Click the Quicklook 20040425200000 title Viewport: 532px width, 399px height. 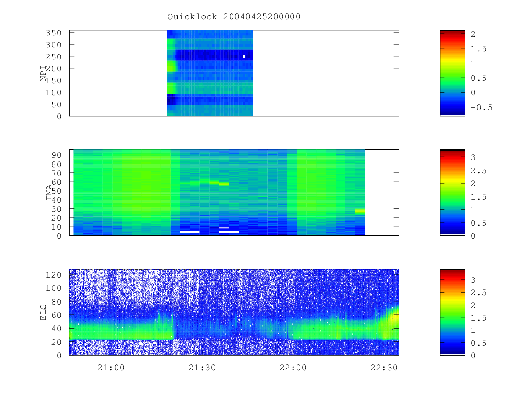pyautogui.click(x=234, y=16)
